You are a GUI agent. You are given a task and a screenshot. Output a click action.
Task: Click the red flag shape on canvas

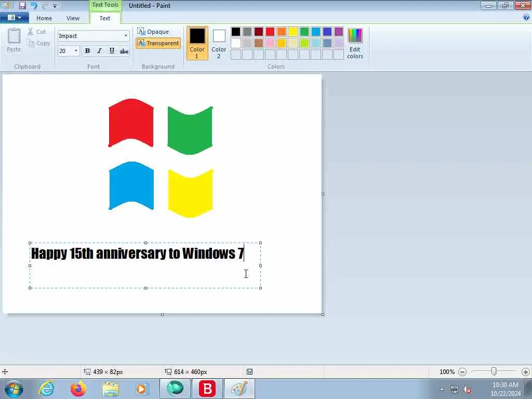click(x=131, y=123)
